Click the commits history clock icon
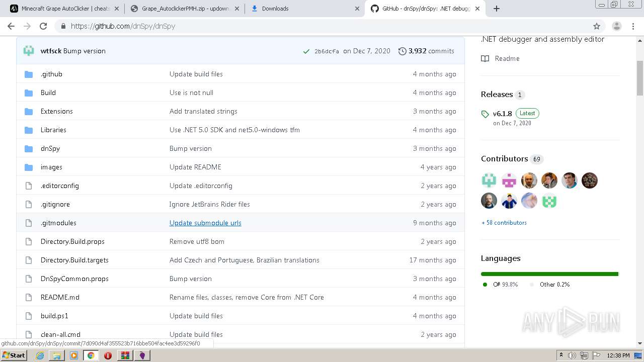 [x=402, y=51]
